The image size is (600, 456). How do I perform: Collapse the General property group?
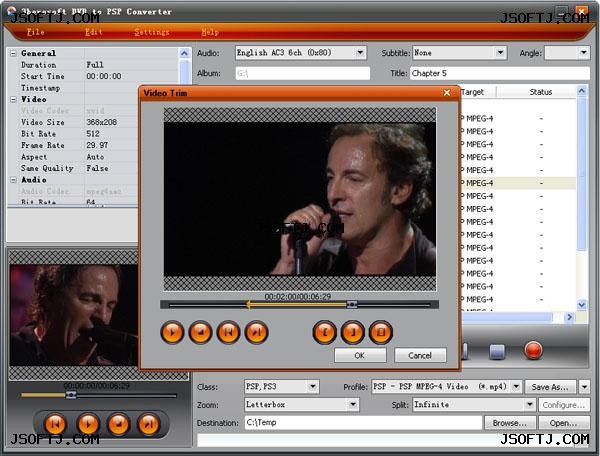[13, 53]
